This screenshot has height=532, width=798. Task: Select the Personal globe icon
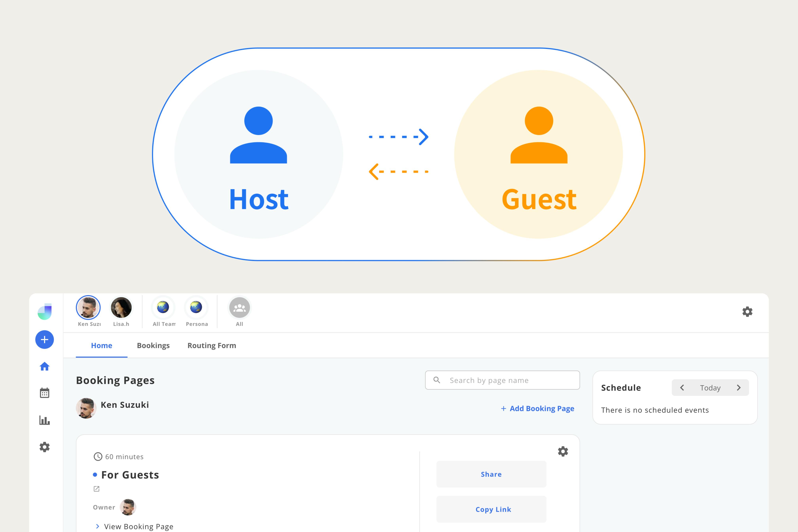click(x=196, y=307)
